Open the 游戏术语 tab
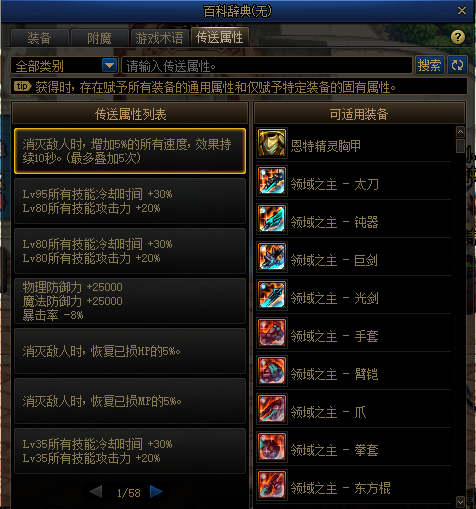This screenshot has height=509, width=476. (159, 38)
